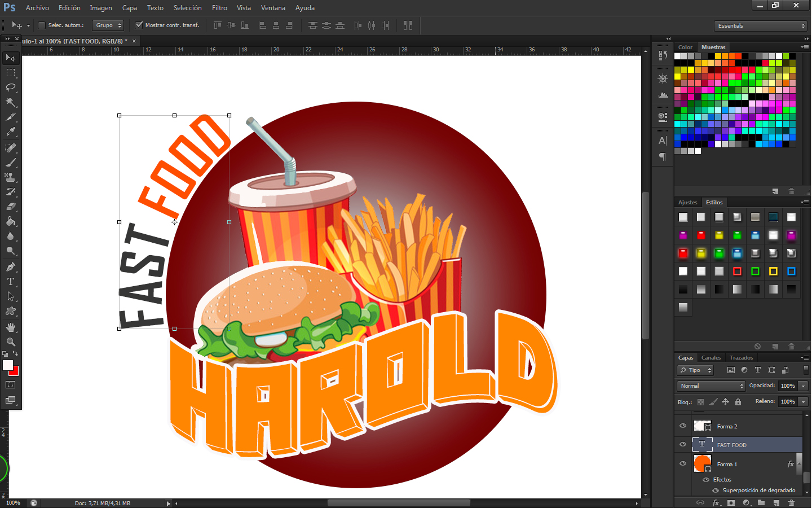Open the Muestras panel options menu
Image resolution: width=812 pixels, height=508 pixels.
click(x=805, y=47)
